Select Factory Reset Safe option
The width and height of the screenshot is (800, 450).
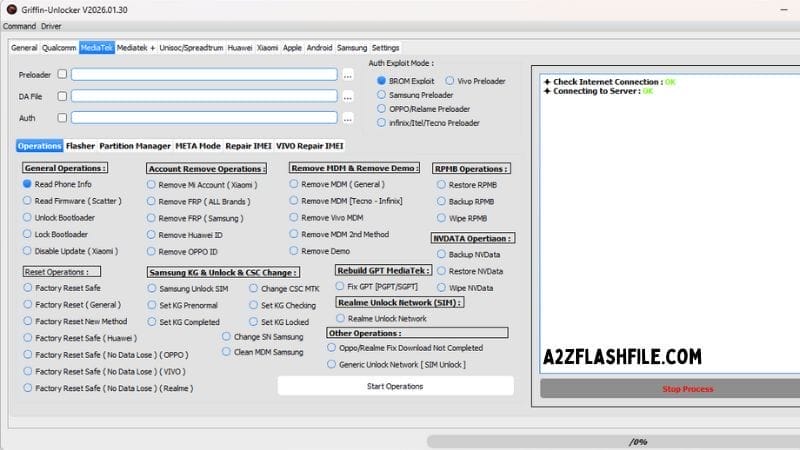coord(62,288)
